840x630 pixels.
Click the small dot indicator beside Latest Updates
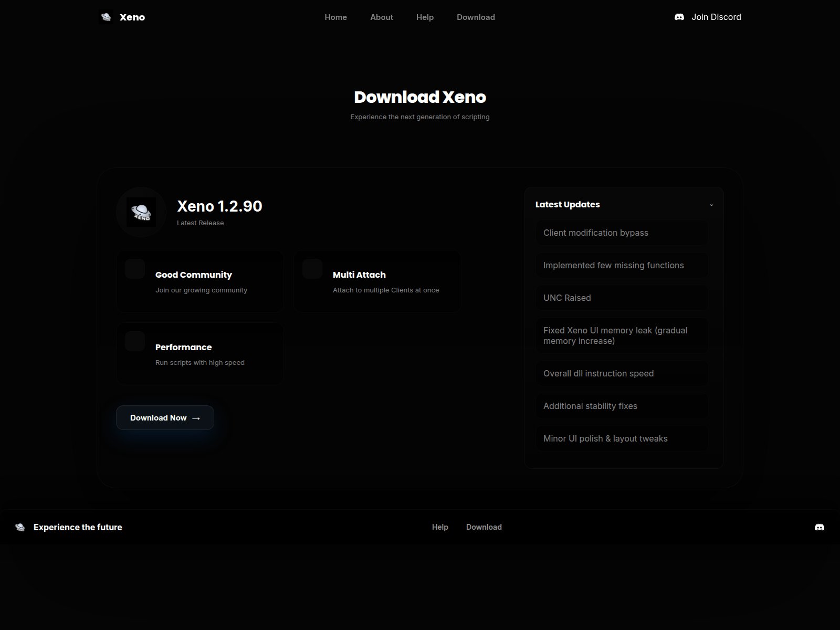tap(711, 205)
